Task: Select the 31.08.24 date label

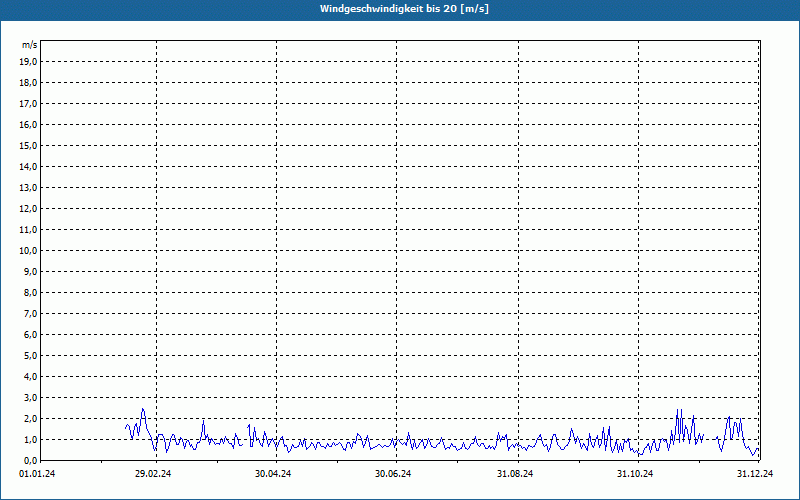Action: pyautogui.click(x=515, y=474)
